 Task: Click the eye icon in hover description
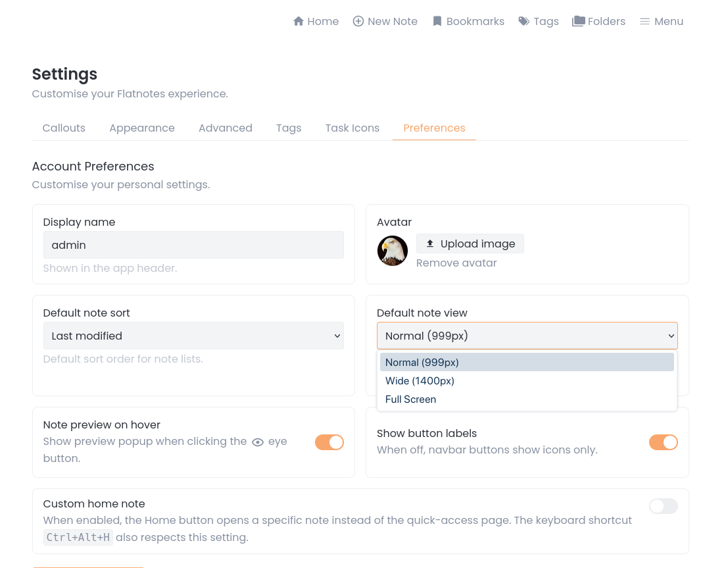pyautogui.click(x=258, y=442)
